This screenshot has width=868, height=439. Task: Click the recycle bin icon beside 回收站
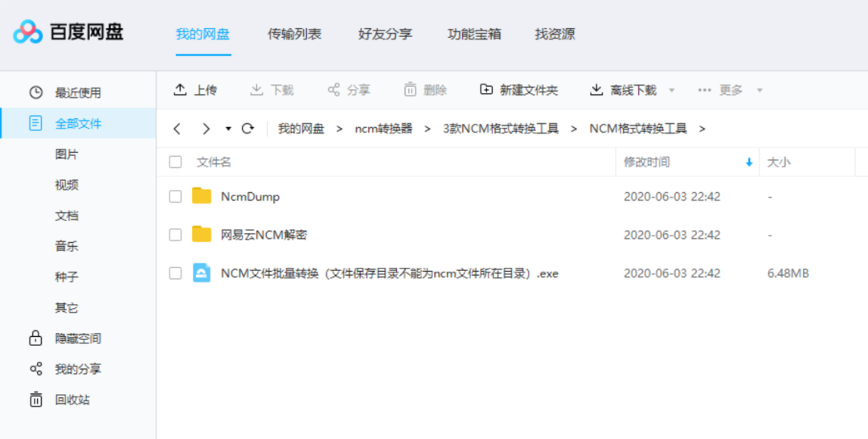pyautogui.click(x=36, y=400)
